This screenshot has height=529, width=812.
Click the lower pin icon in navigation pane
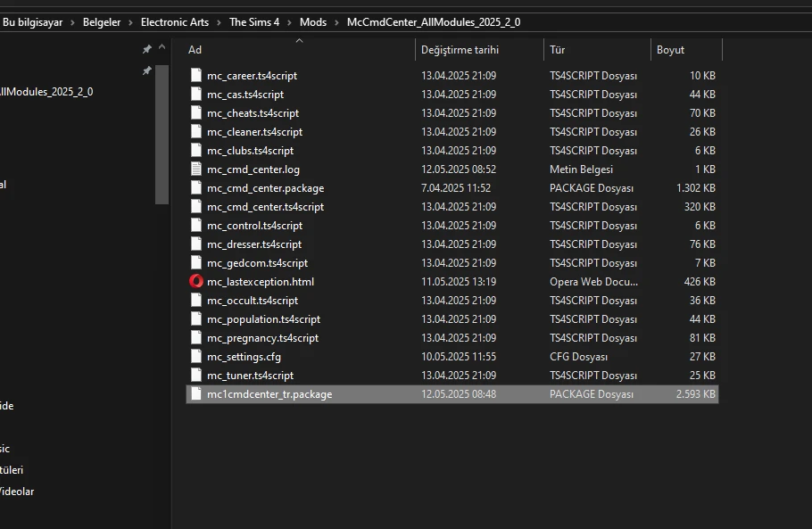pos(147,70)
